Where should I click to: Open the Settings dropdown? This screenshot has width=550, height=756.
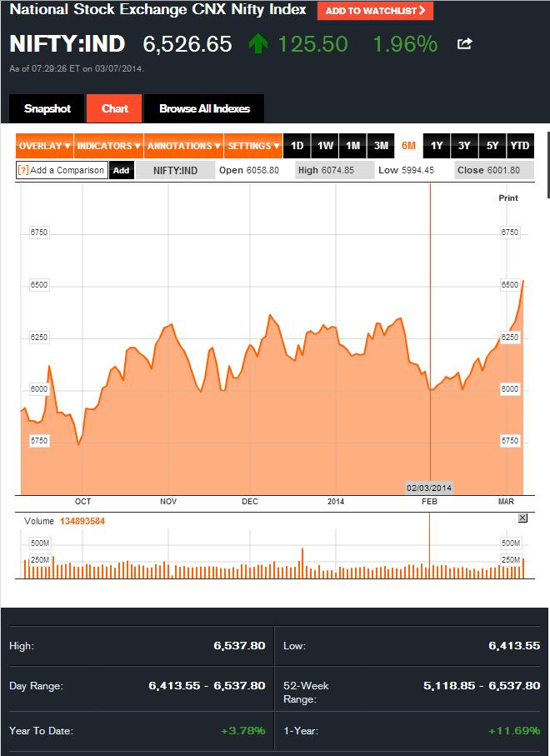point(253,146)
